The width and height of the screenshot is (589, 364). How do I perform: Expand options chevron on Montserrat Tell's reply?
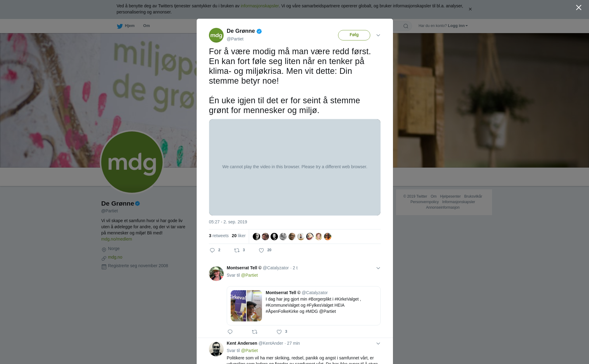378,268
